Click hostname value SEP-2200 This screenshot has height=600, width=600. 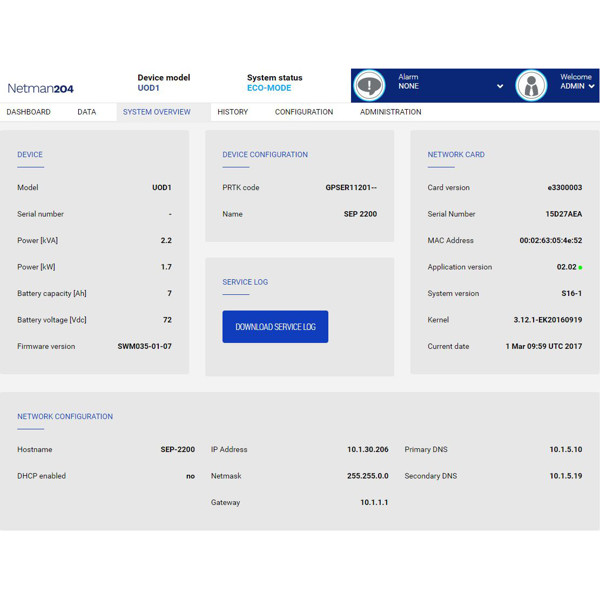pyautogui.click(x=178, y=449)
